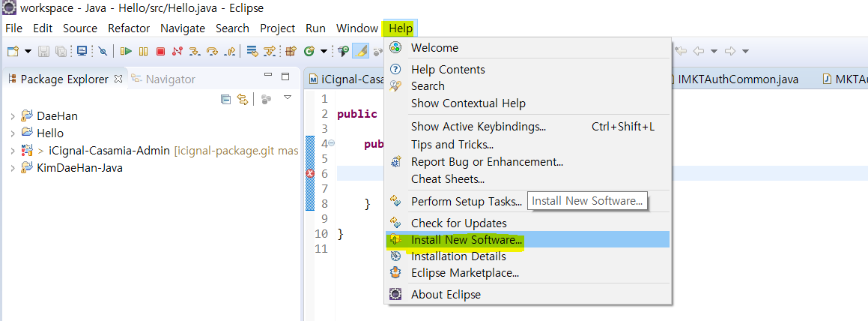Click Collapse All in Package Explorer
The image size is (868, 321).
(225, 99)
